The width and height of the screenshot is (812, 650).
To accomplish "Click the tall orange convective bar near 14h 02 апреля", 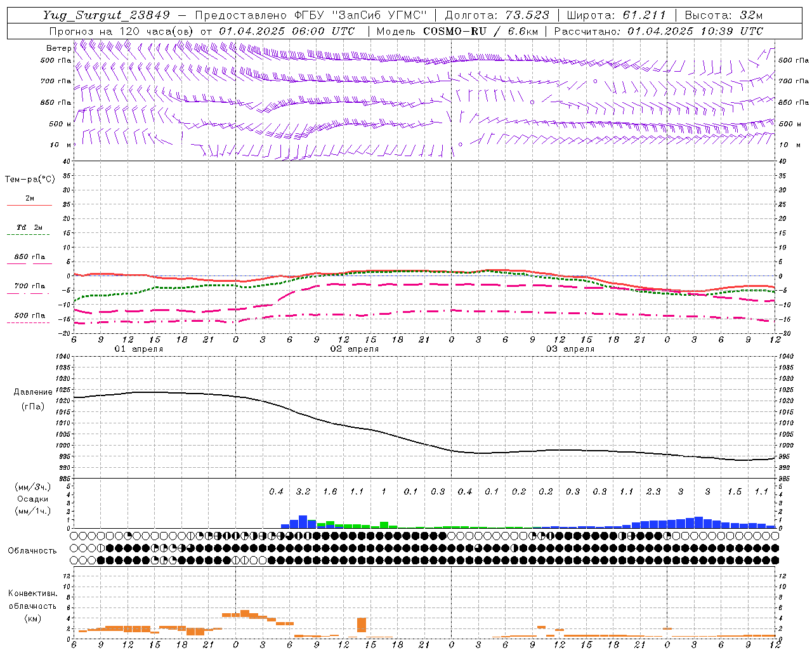I will click(362, 625).
